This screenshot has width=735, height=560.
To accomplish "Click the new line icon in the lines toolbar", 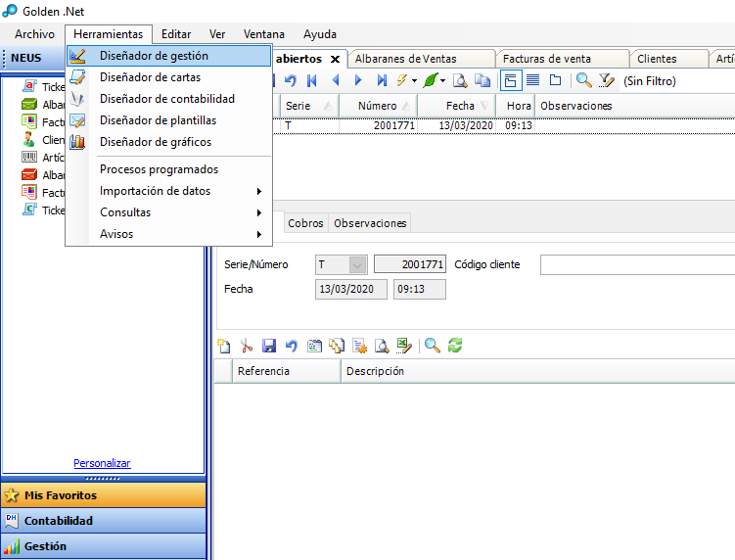I will (x=224, y=346).
